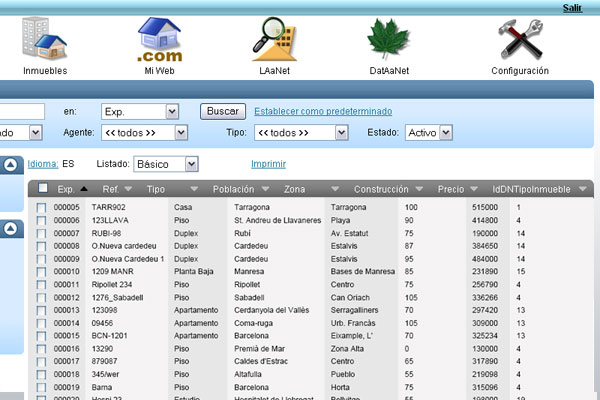This screenshot has width=600, height=400.
Task: Collapse the lower left sidebar panel arrow
Action: pos(12,229)
